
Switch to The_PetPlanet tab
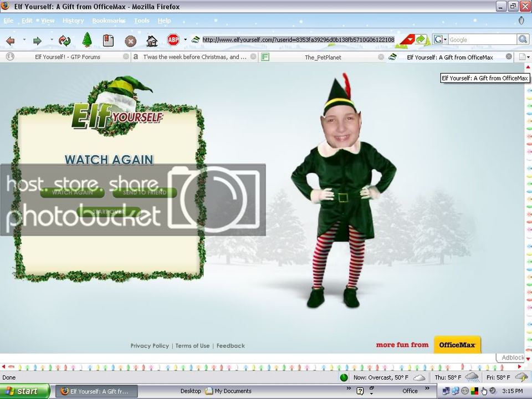click(323, 57)
